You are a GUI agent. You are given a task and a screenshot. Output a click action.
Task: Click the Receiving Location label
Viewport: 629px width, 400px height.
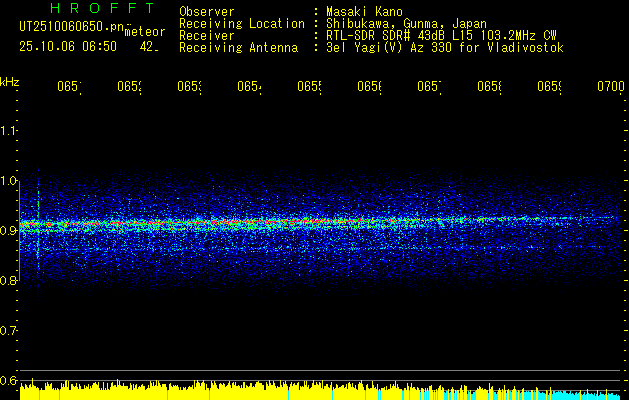242,24
